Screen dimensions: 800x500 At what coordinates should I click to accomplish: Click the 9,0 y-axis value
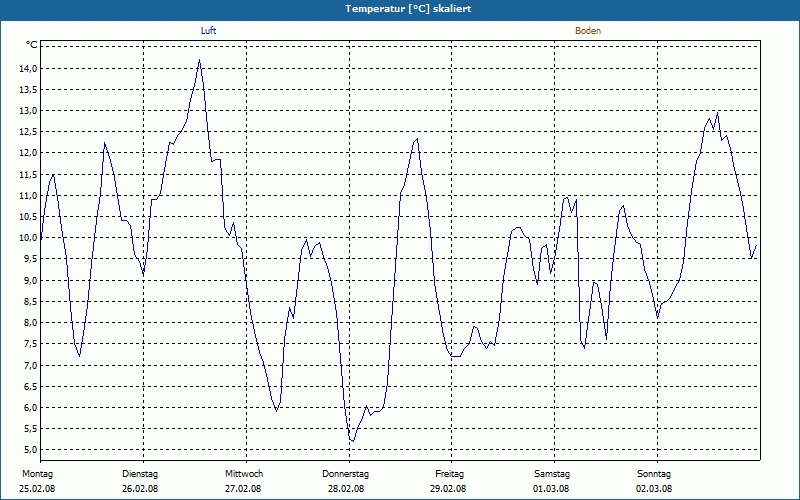click(31, 280)
